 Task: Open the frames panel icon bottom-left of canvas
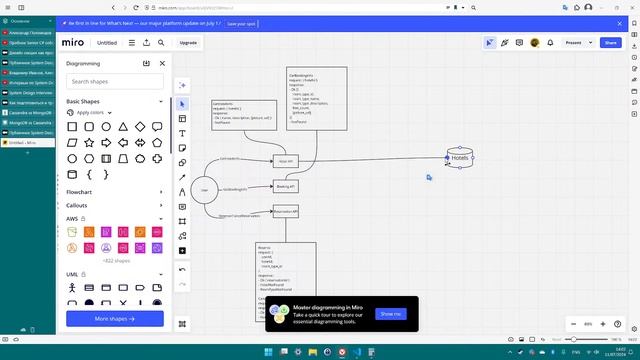coord(182,324)
